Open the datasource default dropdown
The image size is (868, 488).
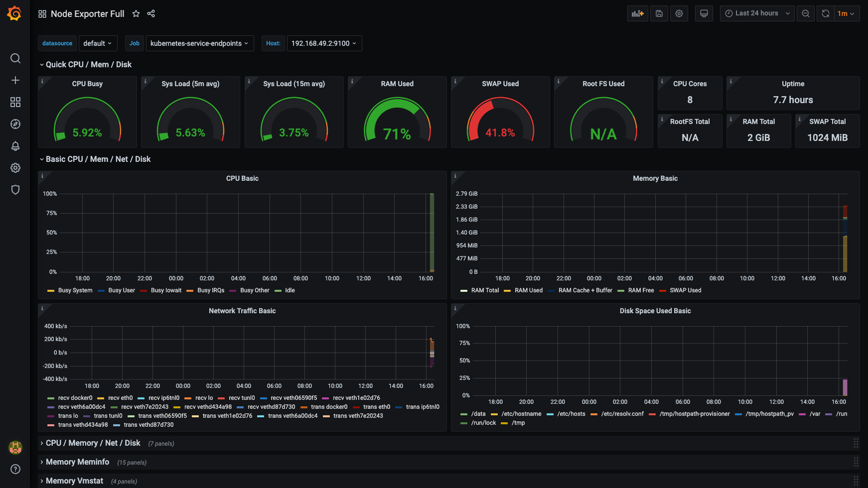click(x=98, y=43)
